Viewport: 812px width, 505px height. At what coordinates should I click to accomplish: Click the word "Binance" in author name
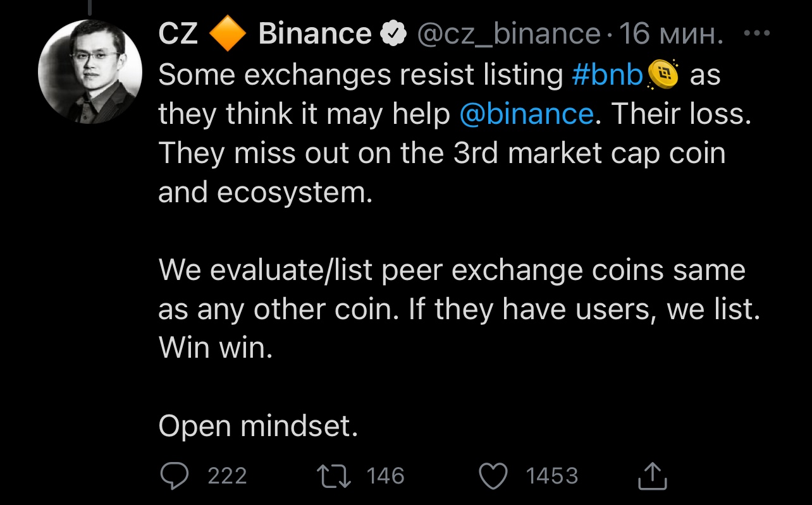click(x=314, y=34)
